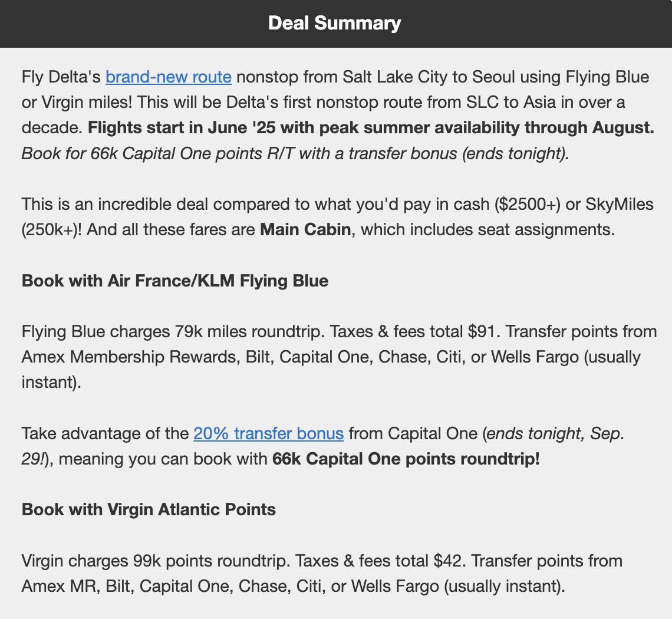Open the 20% transfer bonus link
The width and height of the screenshot is (672, 619).
click(268, 434)
